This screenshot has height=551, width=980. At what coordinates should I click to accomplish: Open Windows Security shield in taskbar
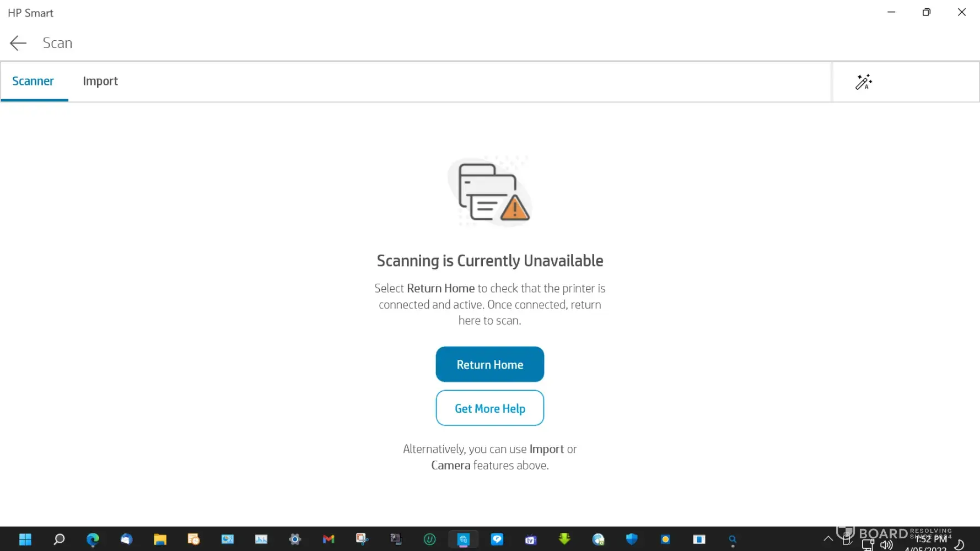click(x=632, y=539)
